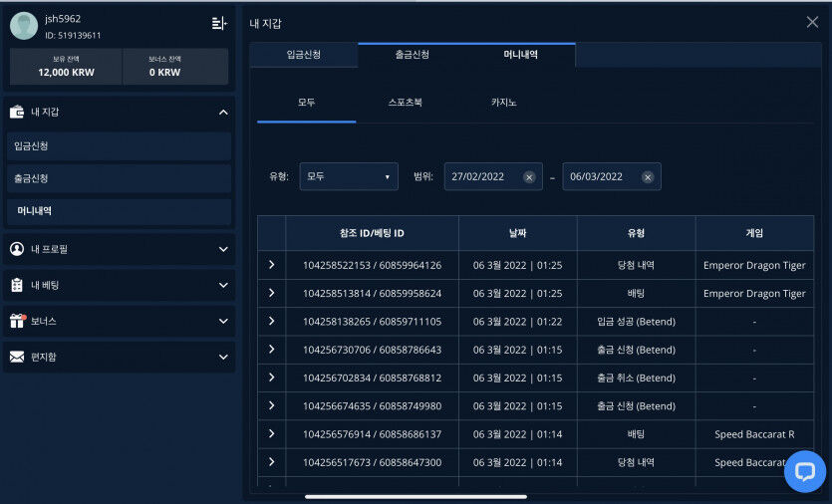Click the 날짜 column header
Viewport: 832px width, 504px height.
pos(518,233)
